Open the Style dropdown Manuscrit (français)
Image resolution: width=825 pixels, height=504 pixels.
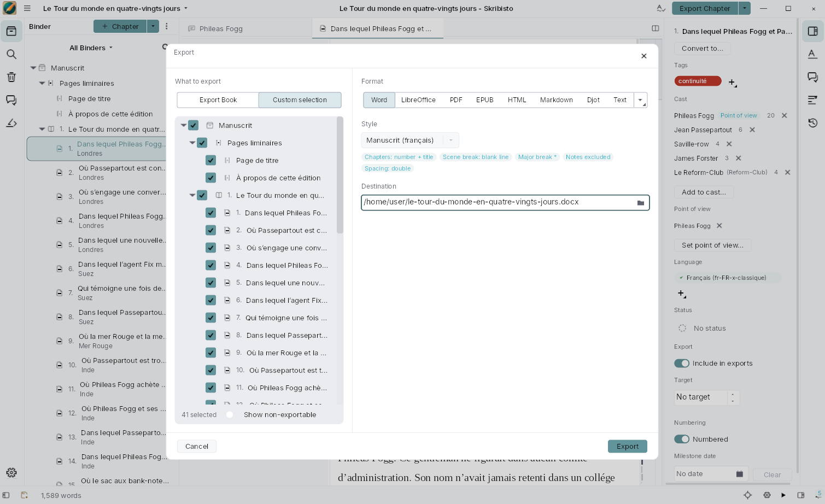(410, 140)
